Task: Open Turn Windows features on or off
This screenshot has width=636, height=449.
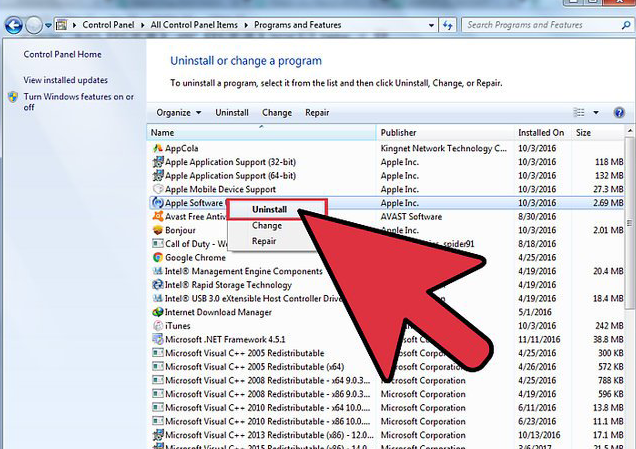Action: [78, 101]
